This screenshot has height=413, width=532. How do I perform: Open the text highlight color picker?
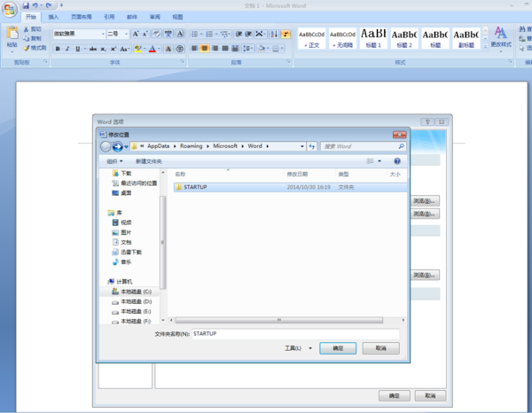tap(145, 49)
